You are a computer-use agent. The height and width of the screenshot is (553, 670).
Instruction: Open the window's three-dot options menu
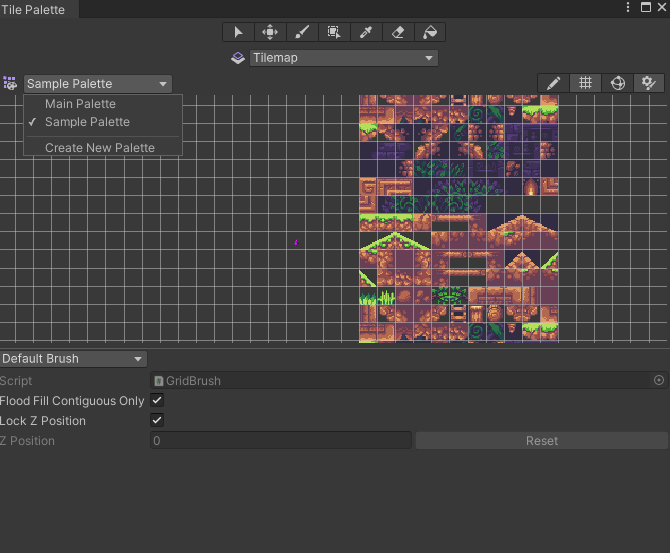(628, 7)
